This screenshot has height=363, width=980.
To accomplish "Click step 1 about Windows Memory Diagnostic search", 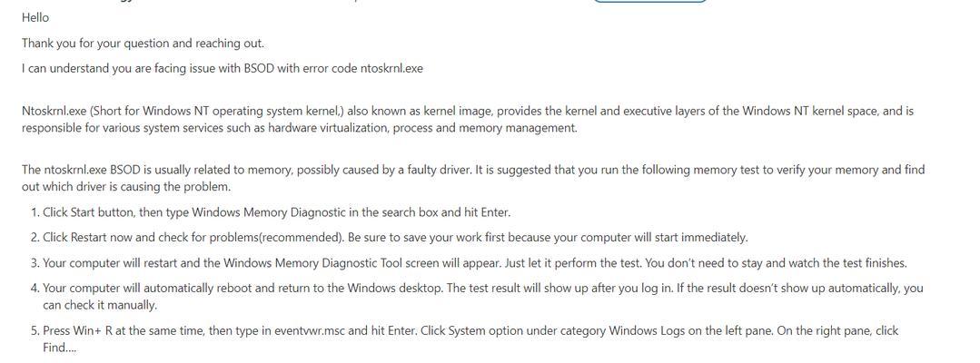I will click(x=271, y=212).
